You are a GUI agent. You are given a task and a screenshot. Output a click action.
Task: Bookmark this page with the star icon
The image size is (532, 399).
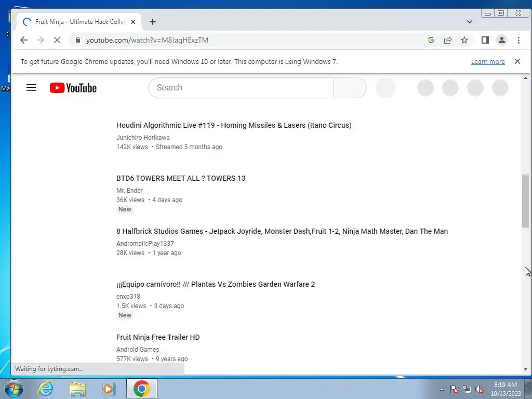(464, 40)
